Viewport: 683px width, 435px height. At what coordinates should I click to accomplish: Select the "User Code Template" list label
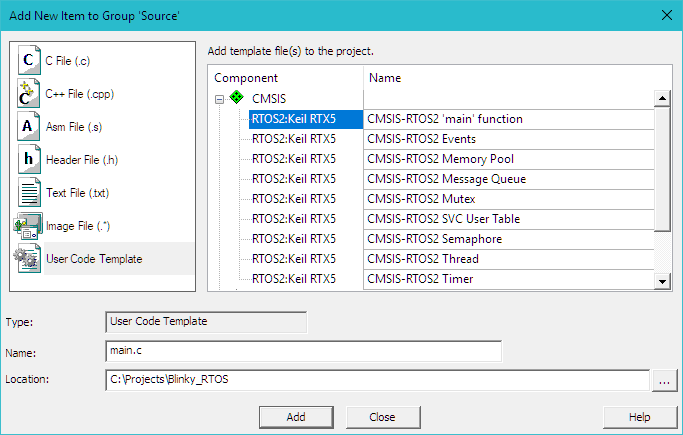pos(94,259)
